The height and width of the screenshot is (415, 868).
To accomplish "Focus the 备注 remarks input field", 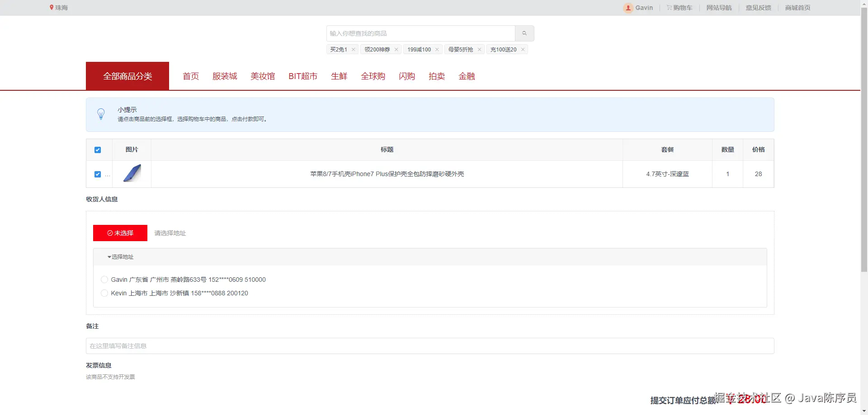I will pyautogui.click(x=430, y=346).
